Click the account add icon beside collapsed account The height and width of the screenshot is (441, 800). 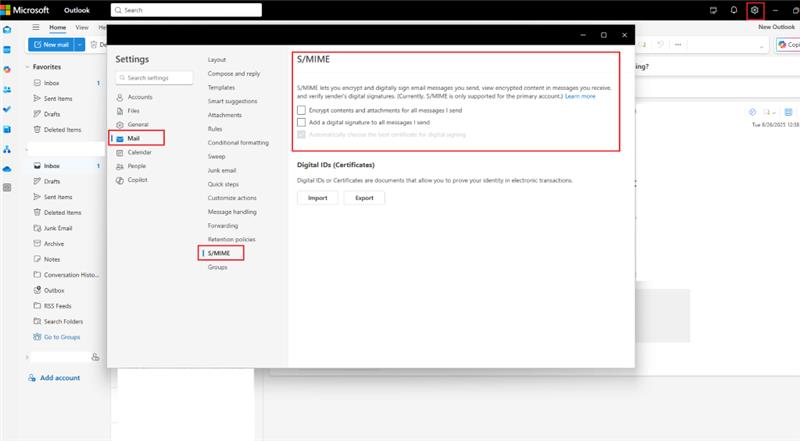pyautogui.click(x=95, y=357)
